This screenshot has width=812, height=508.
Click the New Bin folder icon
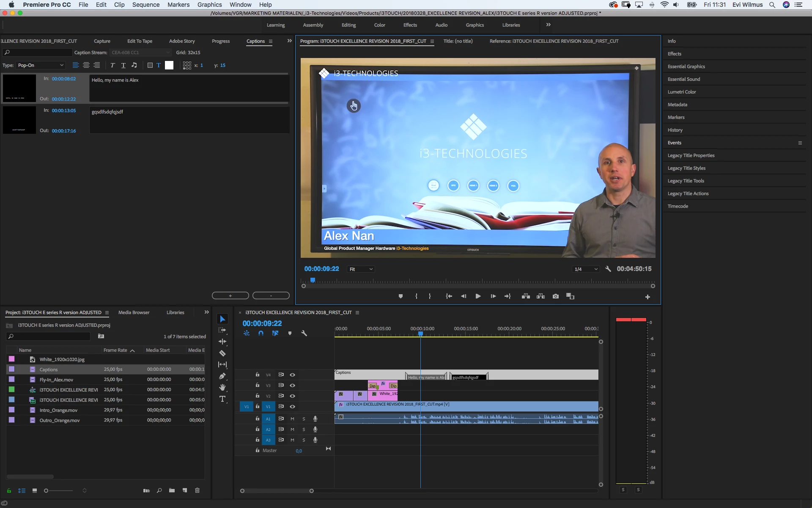click(x=172, y=491)
